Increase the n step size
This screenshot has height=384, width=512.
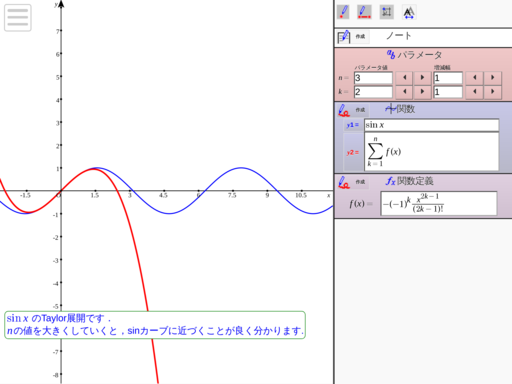[492, 78]
